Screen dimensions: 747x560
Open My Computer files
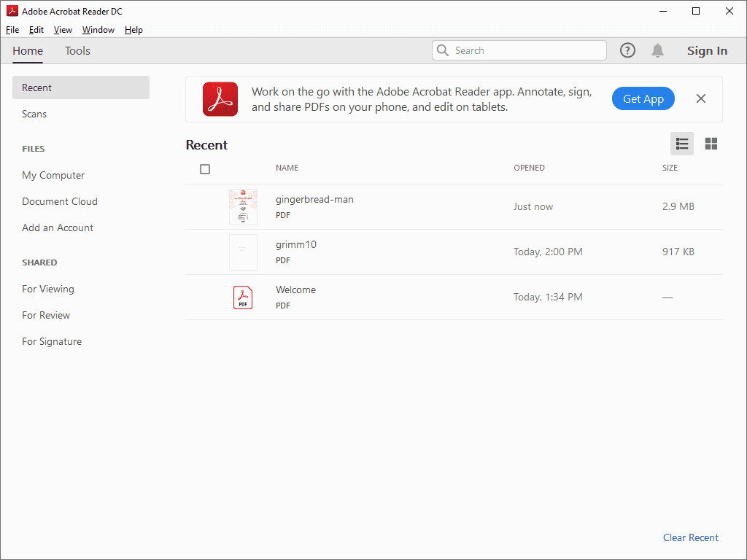click(53, 175)
